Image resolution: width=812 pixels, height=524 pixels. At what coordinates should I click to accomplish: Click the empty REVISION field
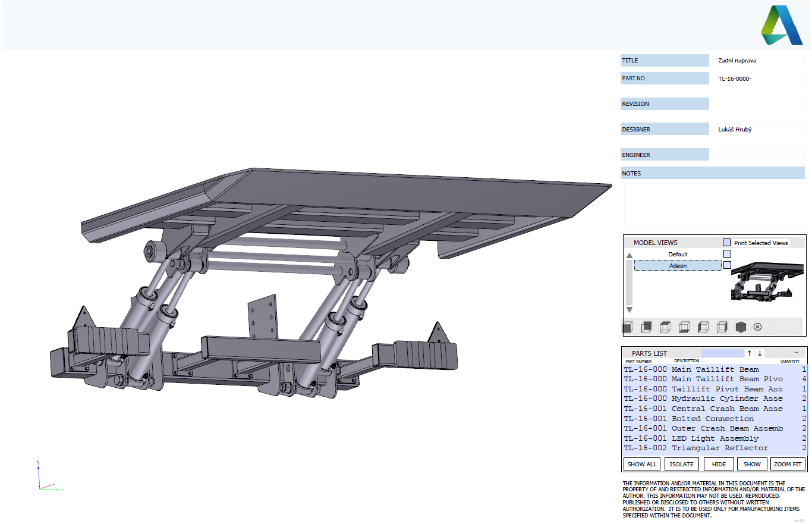tap(761, 103)
